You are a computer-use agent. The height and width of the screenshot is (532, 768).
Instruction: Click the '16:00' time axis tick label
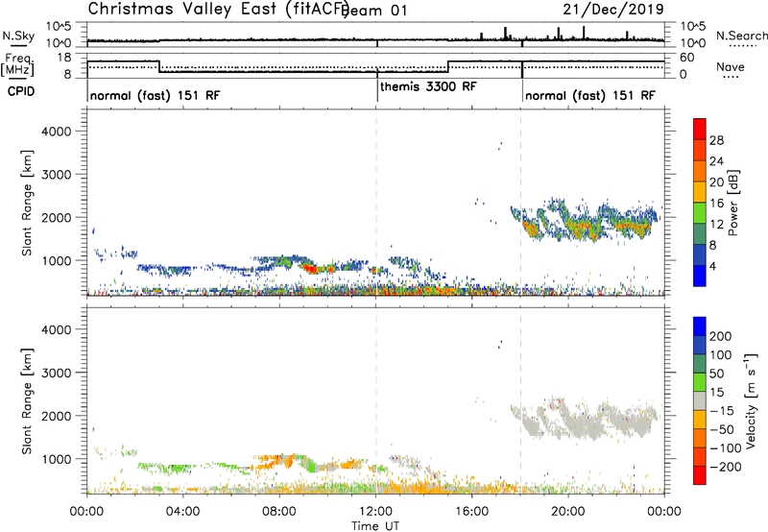tap(471, 512)
